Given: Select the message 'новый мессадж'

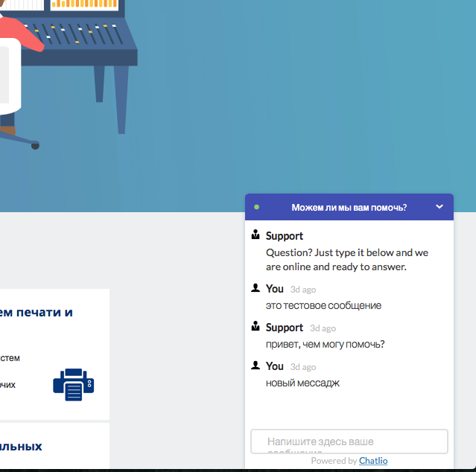Looking at the screenshot, I should pos(302,383).
